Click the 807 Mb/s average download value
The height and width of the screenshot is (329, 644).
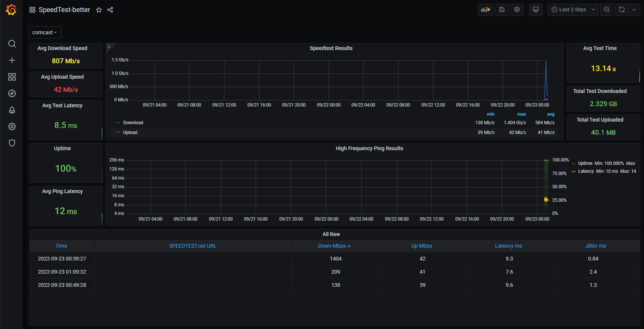click(x=66, y=61)
